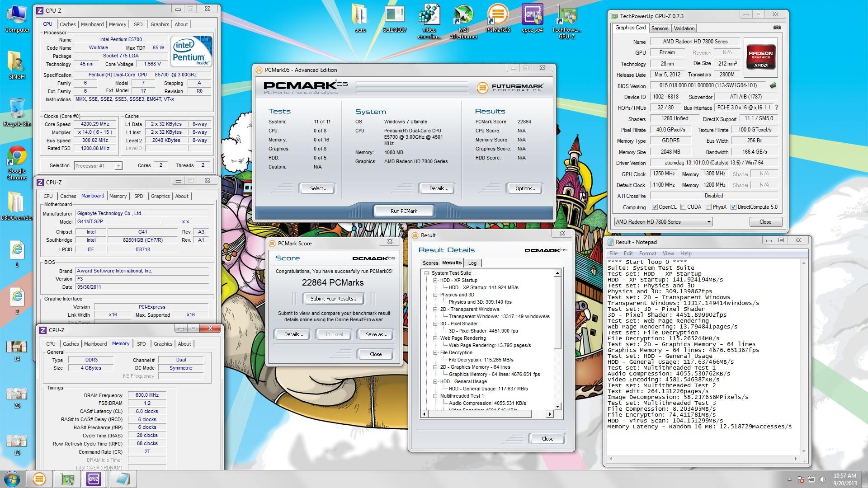
Task: Click Select... button under Tests
Action: [318, 188]
